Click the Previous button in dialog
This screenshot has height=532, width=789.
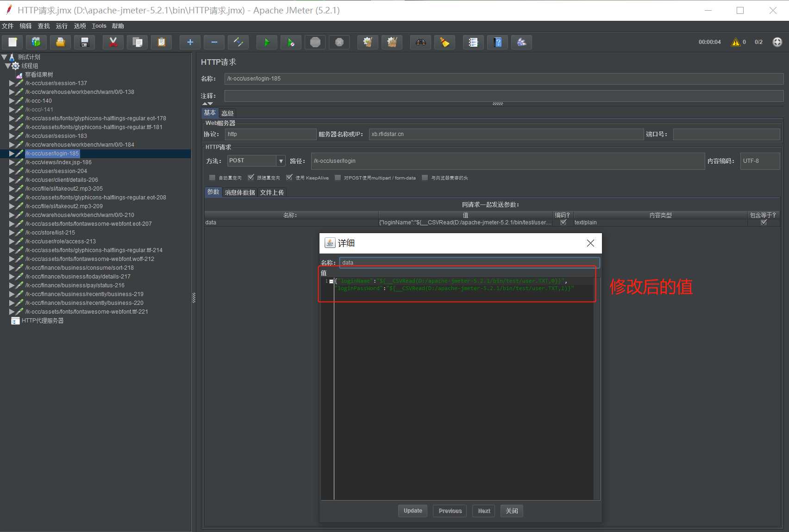click(x=450, y=511)
